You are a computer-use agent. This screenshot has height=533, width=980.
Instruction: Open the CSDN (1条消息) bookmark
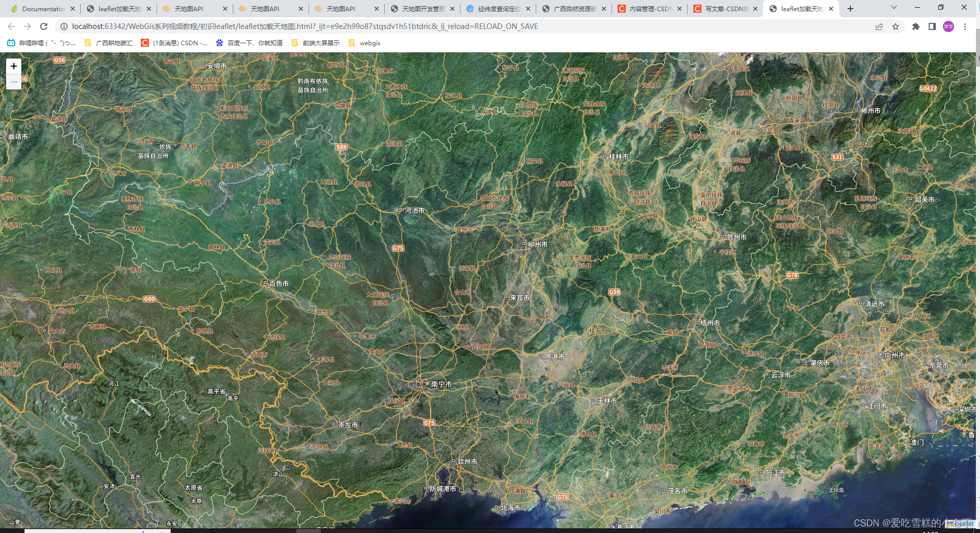[174, 43]
